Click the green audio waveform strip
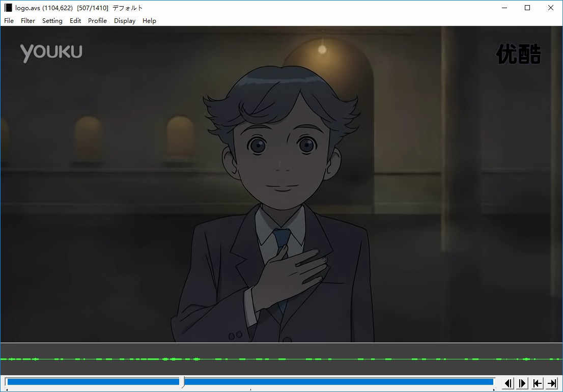This screenshot has height=392, width=563. pos(281,359)
